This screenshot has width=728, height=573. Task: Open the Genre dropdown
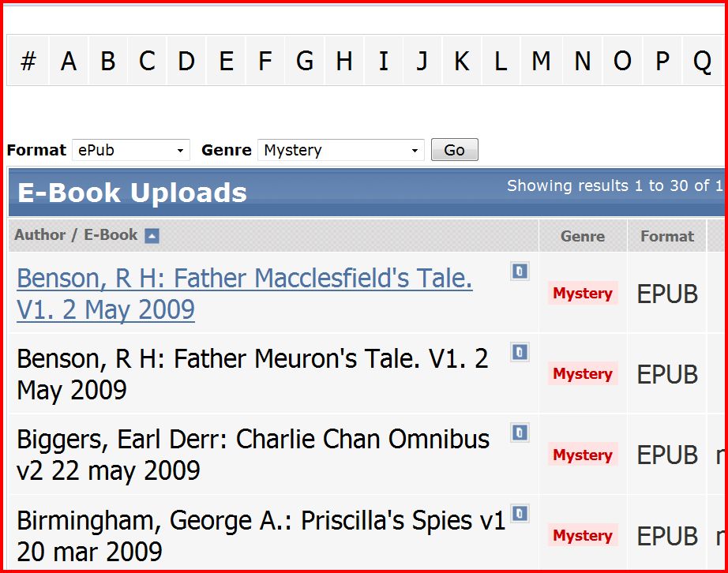tap(340, 150)
